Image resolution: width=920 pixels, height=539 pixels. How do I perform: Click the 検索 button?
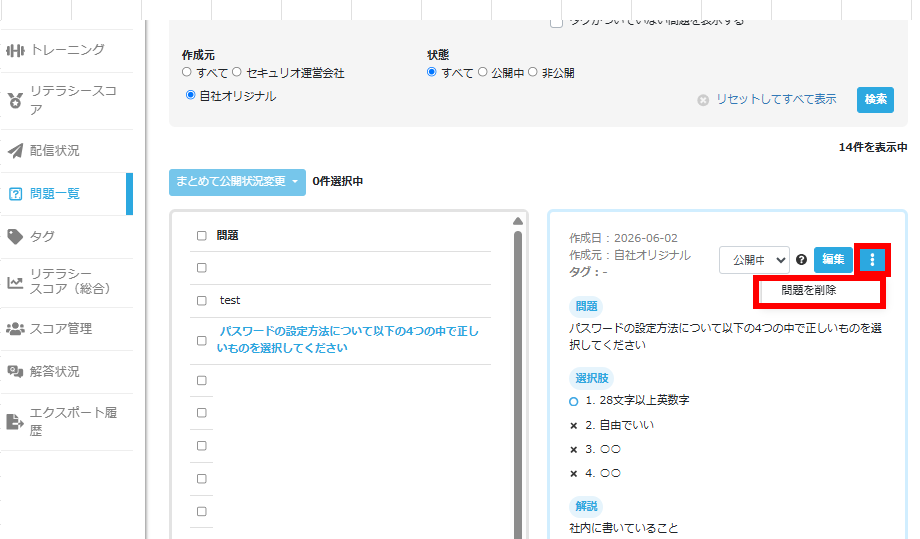click(875, 100)
